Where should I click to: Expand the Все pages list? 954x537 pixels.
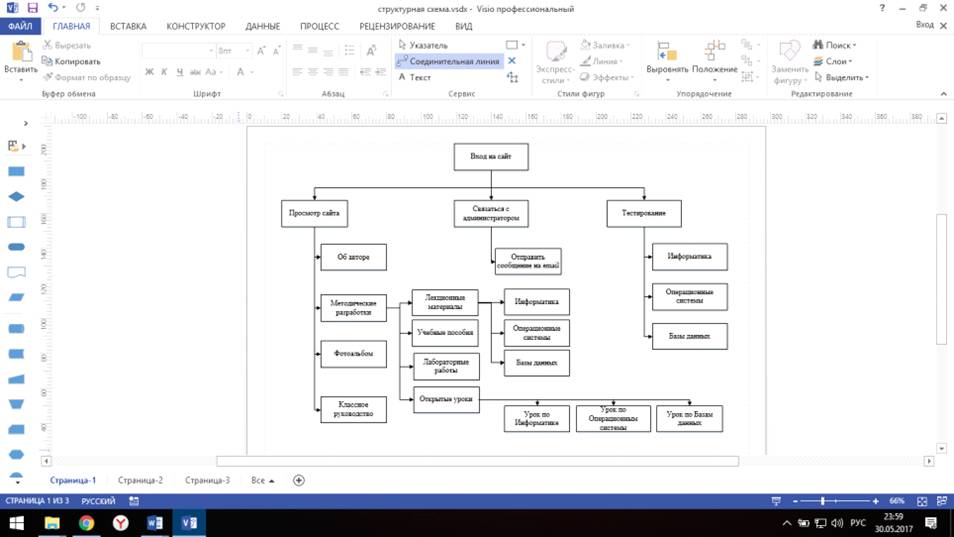pyautogui.click(x=263, y=481)
